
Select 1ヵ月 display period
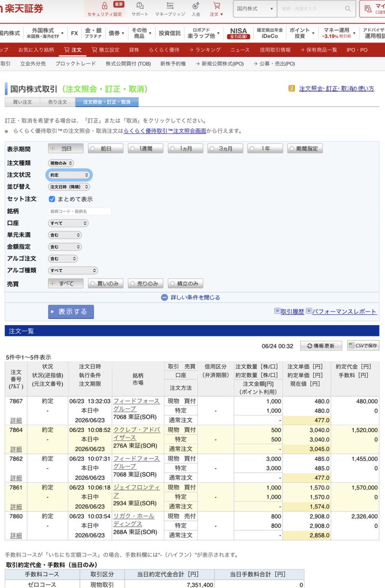pos(185,149)
